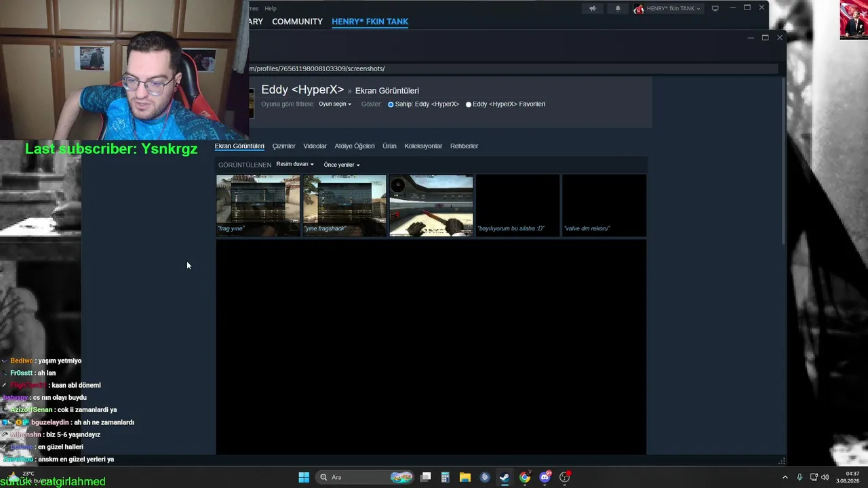Click chat message "cok ii zamanlardi ya"
868x488 pixels.
(x=87, y=410)
